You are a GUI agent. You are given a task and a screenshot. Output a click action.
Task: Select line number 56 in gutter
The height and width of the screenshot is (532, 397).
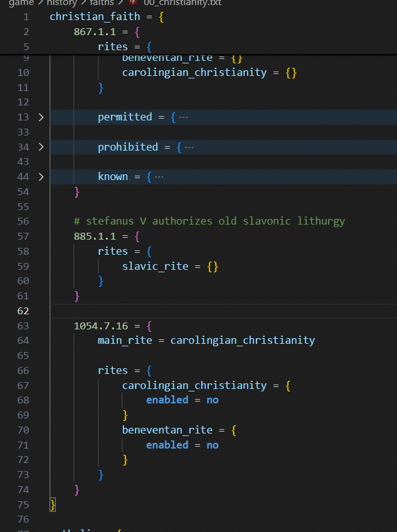pyautogui.click(x=23, y=221)
